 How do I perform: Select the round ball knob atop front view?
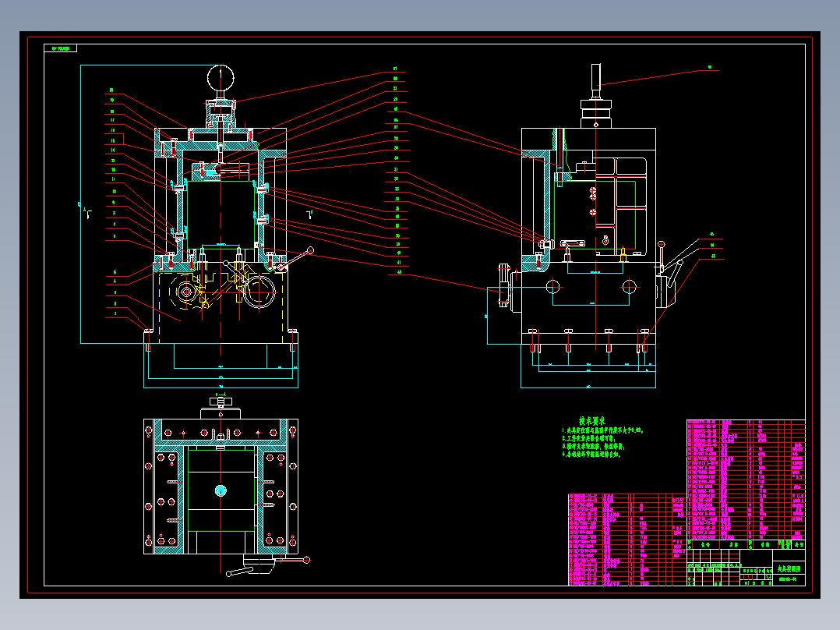click(x=221, y=78)
